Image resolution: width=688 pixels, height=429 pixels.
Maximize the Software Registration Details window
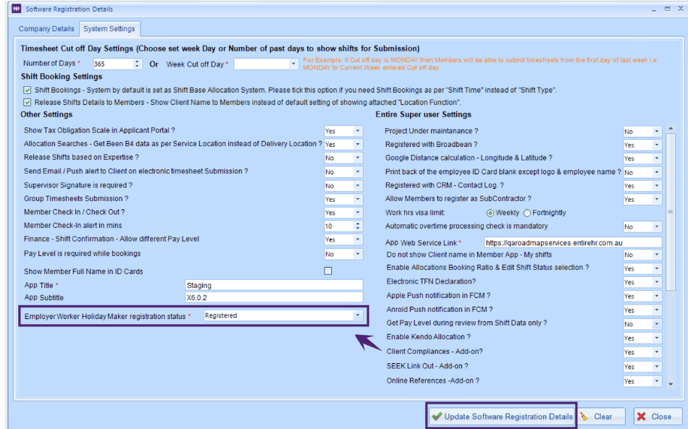point(667,9)
